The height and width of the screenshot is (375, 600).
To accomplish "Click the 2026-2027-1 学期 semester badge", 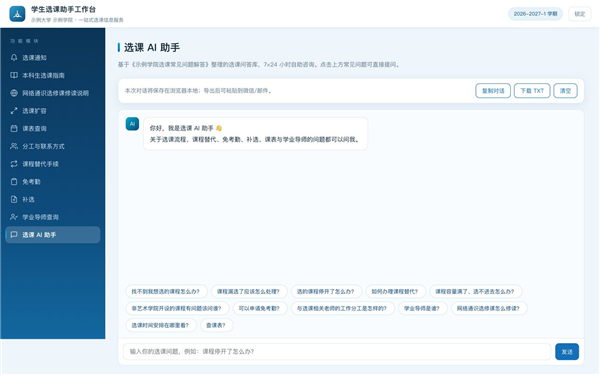I will tap(535, 14).
